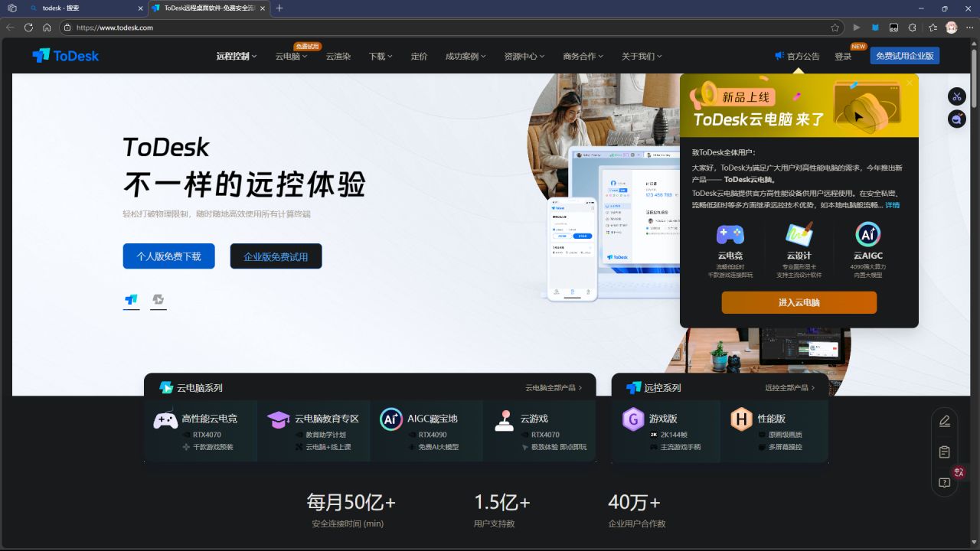Image resolution: width=980 pixels, height=551 pixels.
Task: Open the 官方公告 megaphone announcement
Action: [796, 56]
